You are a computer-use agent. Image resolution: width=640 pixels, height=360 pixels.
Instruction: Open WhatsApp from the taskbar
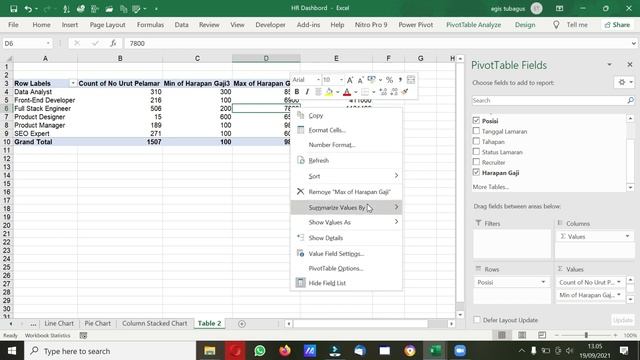(x=260, y=351)
